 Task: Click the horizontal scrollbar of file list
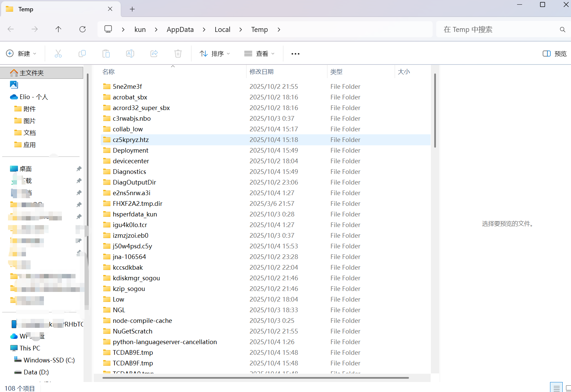pos(256,378)
